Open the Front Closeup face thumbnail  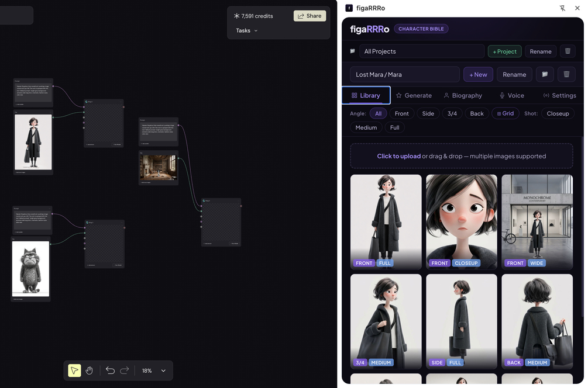pos(462,221)
